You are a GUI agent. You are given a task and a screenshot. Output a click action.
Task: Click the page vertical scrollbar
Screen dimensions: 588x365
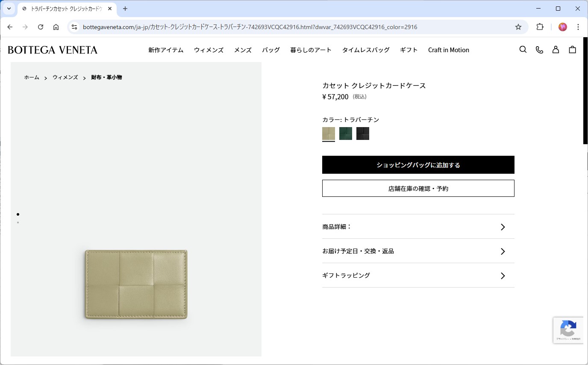click(x=585, y=91)
